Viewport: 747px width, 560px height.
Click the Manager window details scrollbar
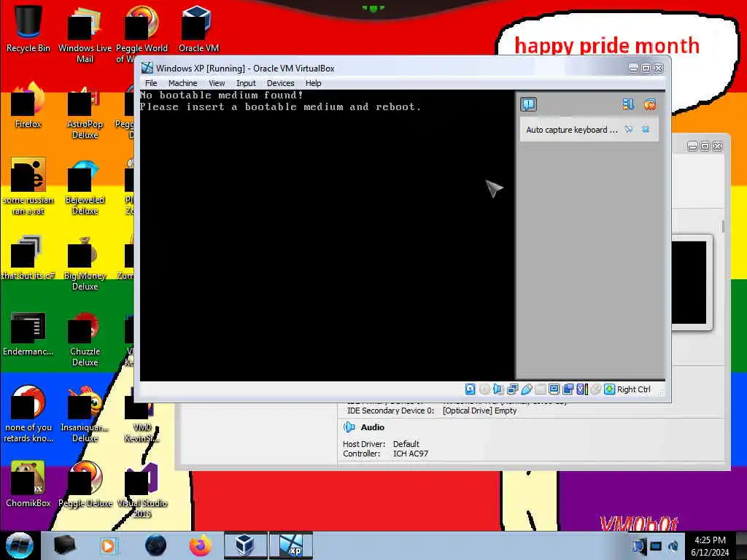pos(723,226)
